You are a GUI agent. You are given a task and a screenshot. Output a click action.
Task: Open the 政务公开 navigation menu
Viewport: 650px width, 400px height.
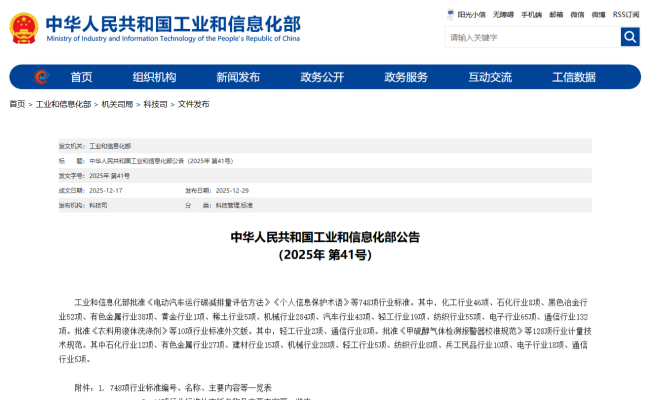[x=322, y=77]
